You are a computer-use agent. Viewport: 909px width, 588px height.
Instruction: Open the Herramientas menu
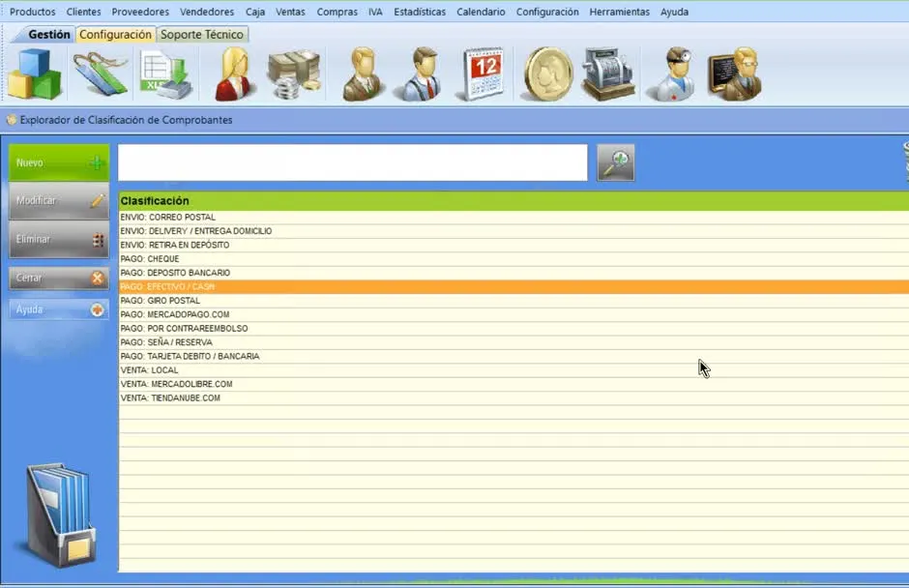[619, 12]
